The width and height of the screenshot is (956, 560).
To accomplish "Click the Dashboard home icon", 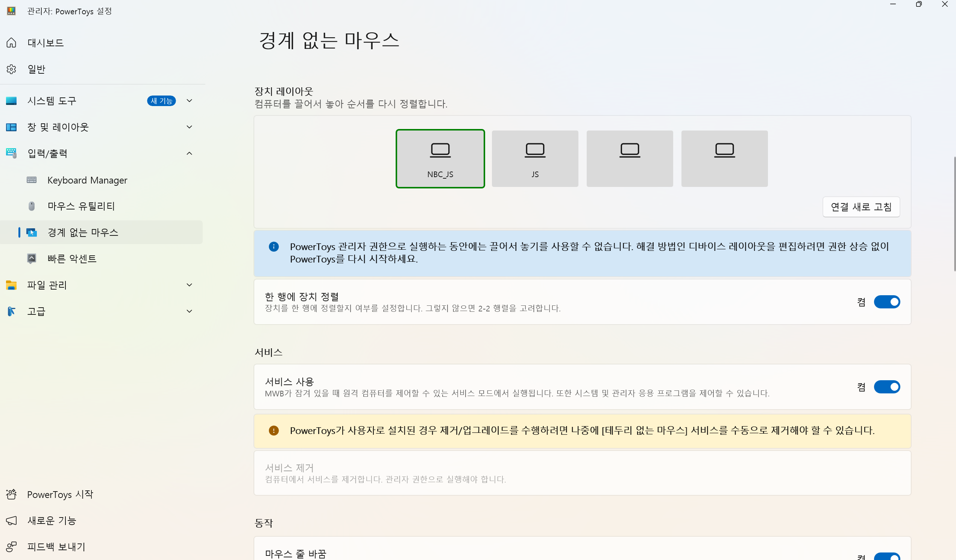I will (11, 43).
